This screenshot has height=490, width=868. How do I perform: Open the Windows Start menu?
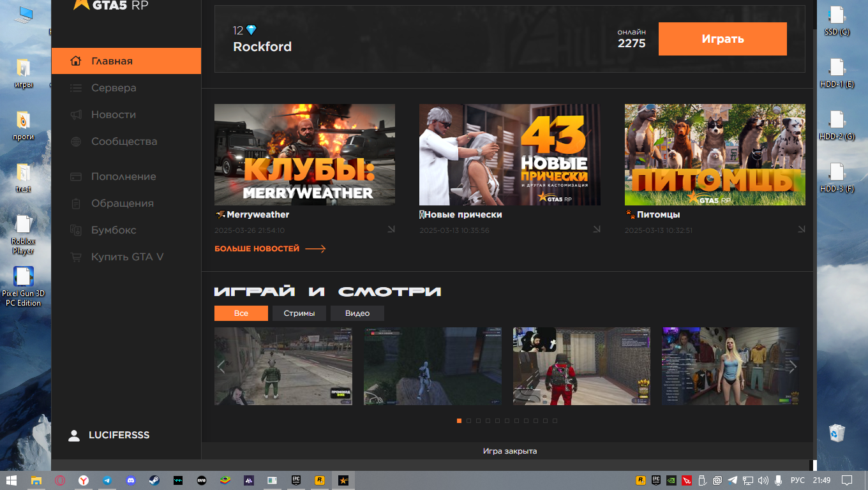click(11, 480)
